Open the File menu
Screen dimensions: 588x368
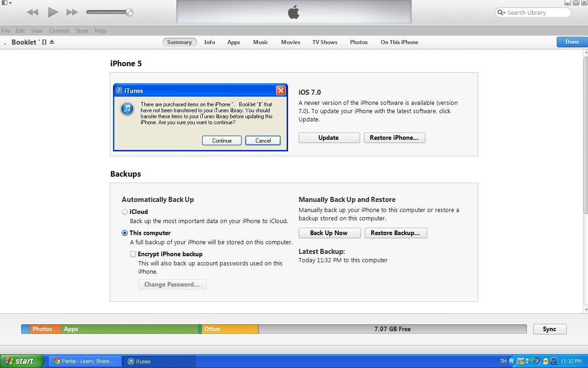tap(6, 31)
